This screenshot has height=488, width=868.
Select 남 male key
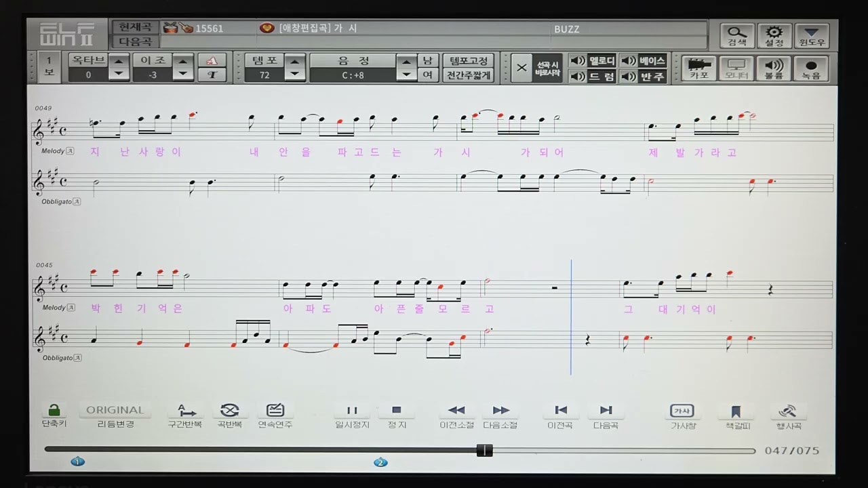[427, 60]
